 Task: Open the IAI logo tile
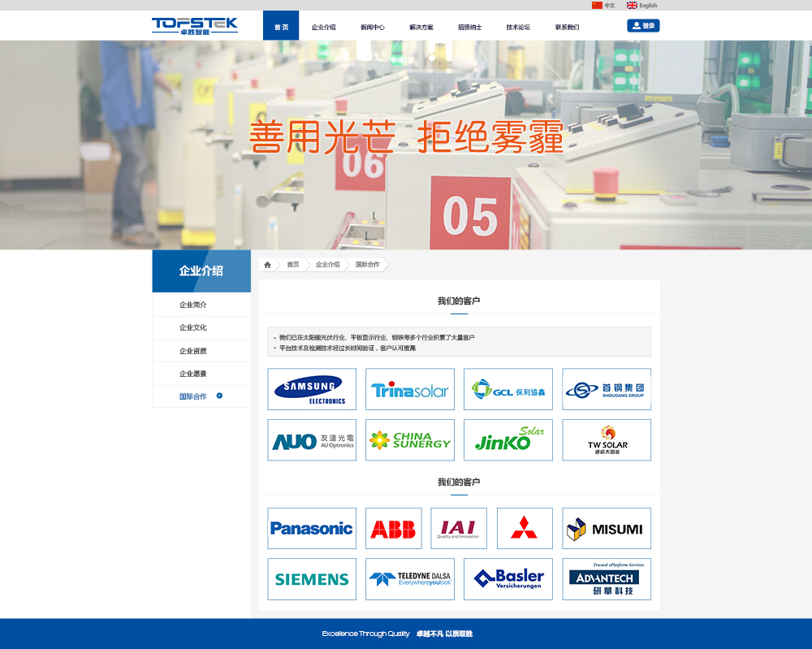(x=459, y=528)
